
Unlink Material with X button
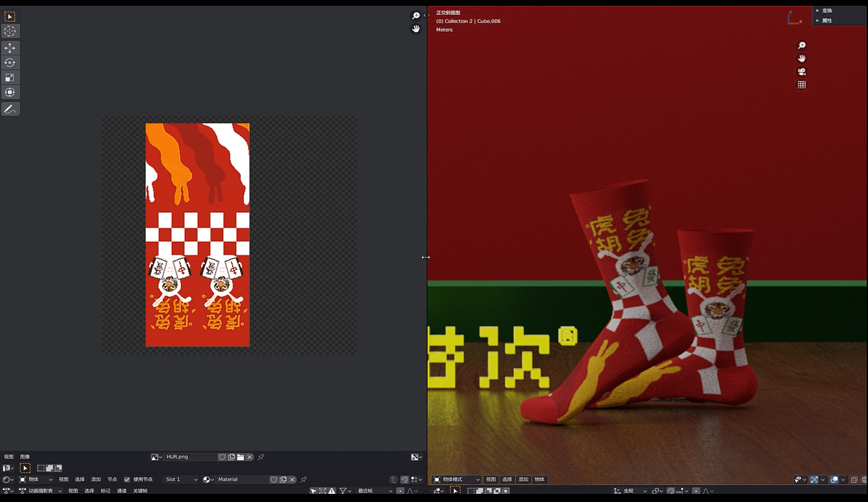pyautogui.click(x=292, y=480)
